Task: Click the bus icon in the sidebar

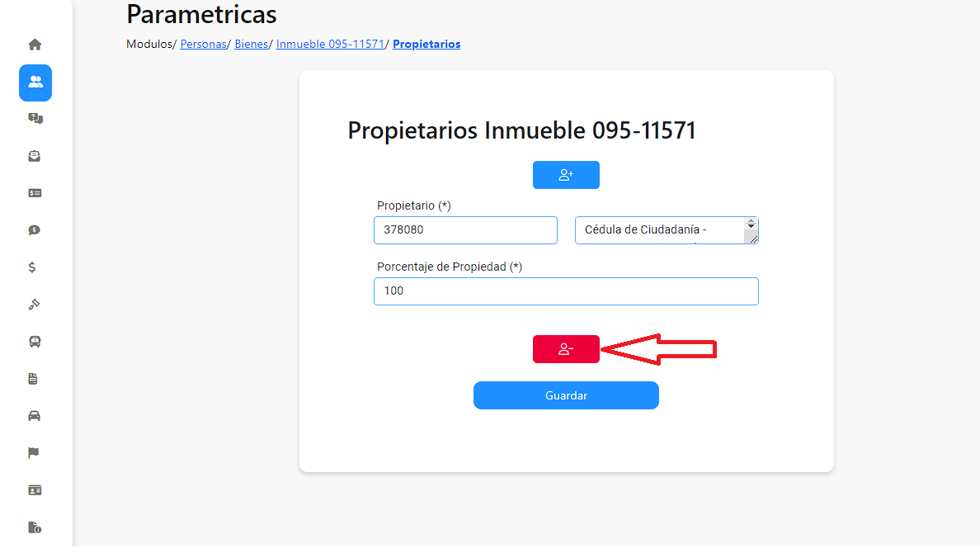Action: point(35,342)
